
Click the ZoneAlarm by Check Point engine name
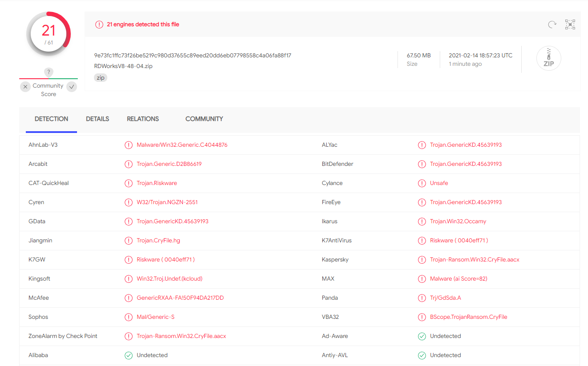click(63, 336)
